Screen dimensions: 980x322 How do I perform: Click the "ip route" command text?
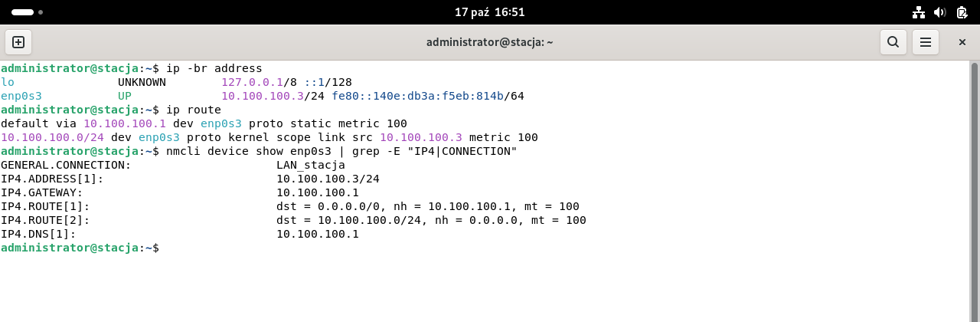tap(194, 110)
